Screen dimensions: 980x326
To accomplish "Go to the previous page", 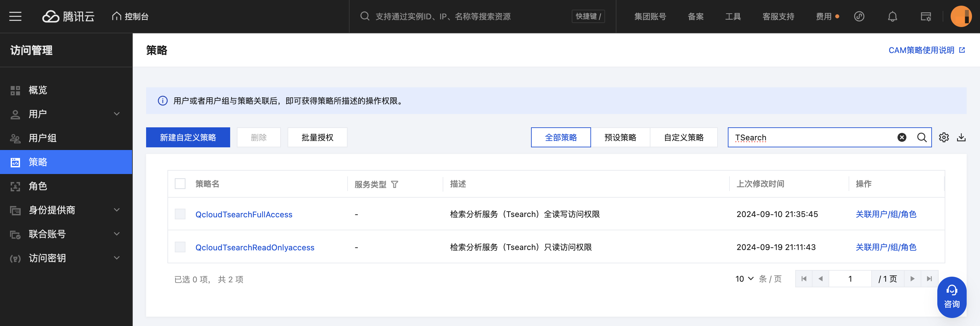I will pos(821,279).
